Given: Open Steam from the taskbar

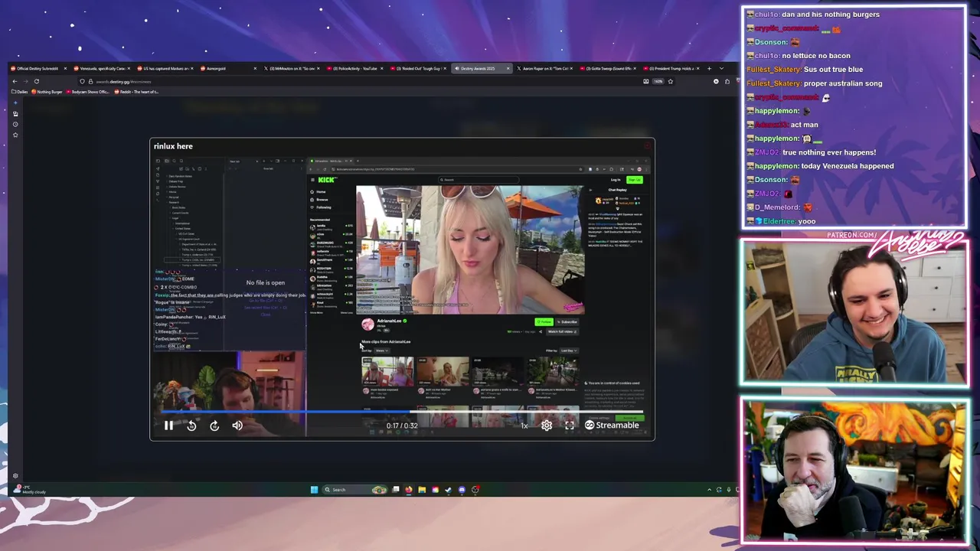Looking at the screenshot, I should (448, 490).
